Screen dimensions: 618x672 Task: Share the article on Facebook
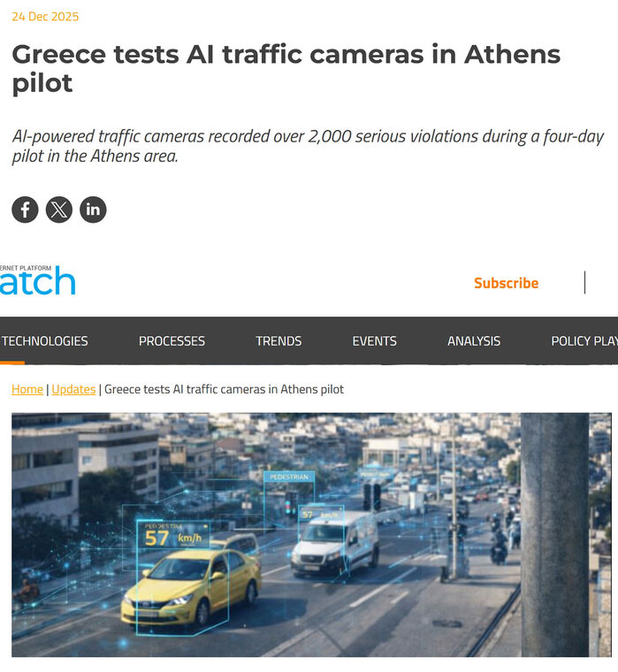coord(25,210)
